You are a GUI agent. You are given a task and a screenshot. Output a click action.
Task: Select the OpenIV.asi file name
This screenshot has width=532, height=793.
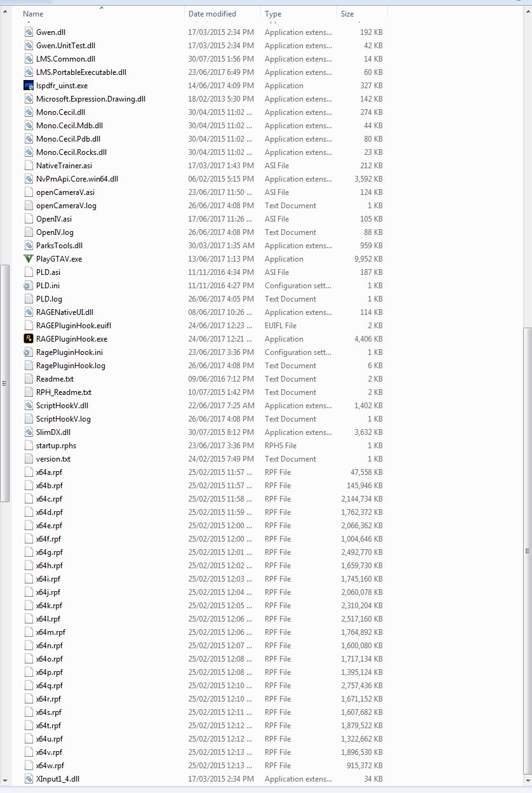pyautogui.click(x=54, y=218)
